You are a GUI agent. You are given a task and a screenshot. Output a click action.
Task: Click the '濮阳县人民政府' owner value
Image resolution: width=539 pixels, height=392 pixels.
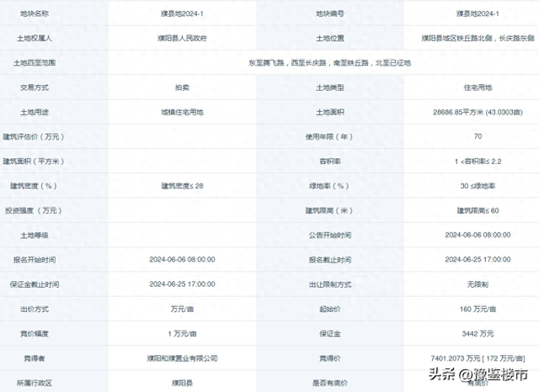pyautogui.click(x=182, y=38)
